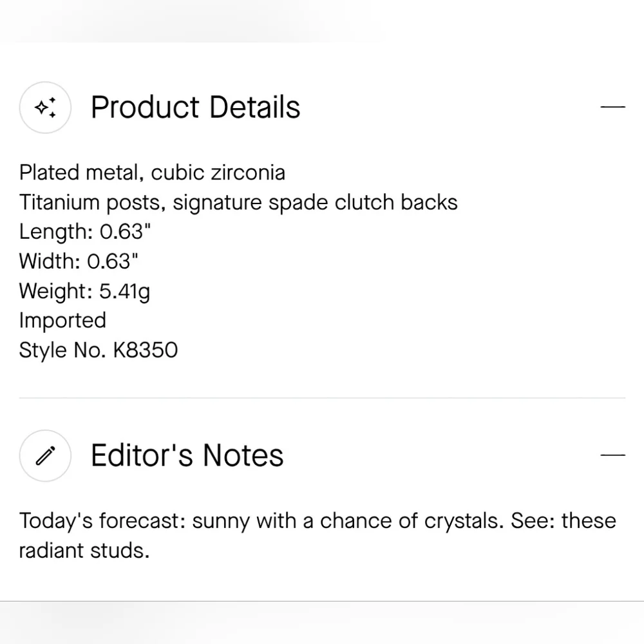
Task: Click the Plated metal, cubic zirconia line
Action: (153, 173)
